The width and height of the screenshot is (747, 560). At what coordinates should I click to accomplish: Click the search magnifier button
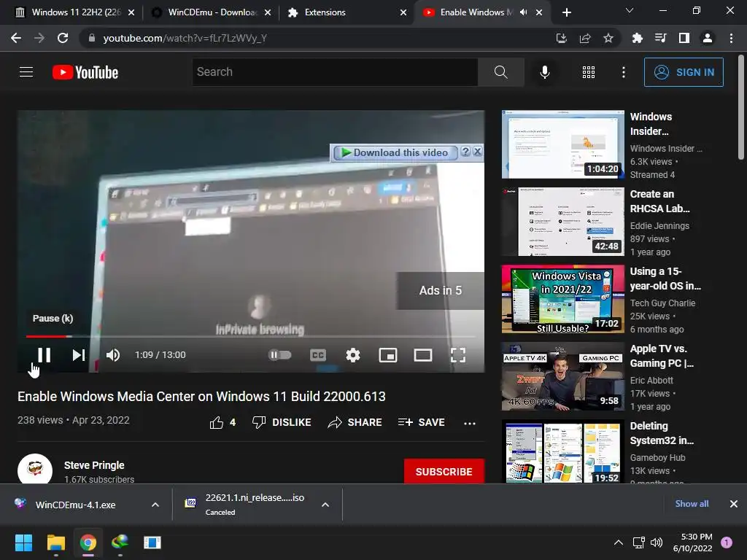tap(500, 72)
